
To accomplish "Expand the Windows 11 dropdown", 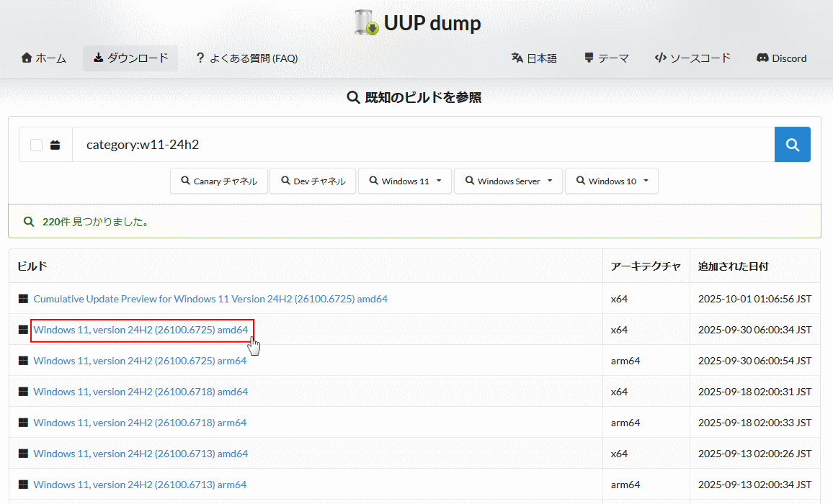I will [x=405, y=181].
